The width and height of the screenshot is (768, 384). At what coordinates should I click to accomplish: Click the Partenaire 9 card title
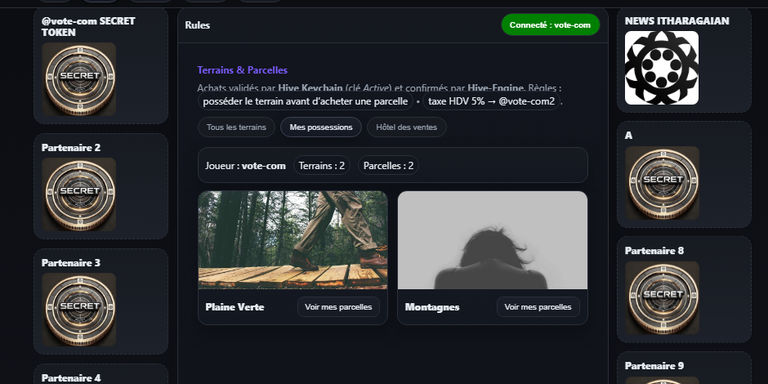click(x=654, y=366)
